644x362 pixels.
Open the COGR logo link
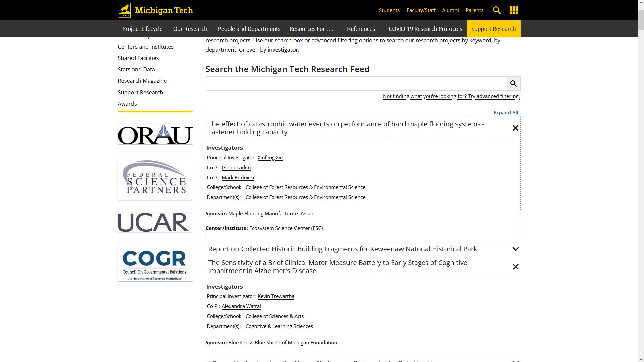pyautogui.click(x=155, y=263)
